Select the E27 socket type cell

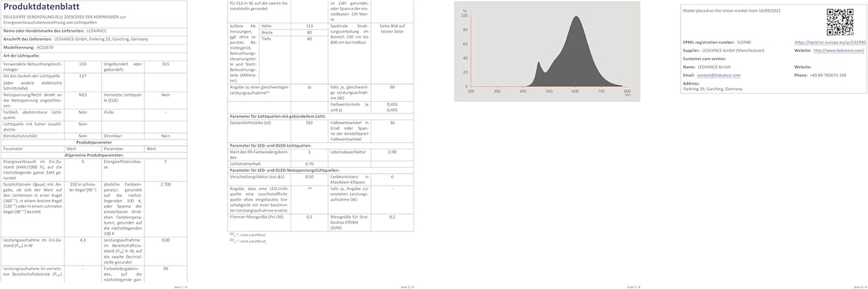[83, 76]
